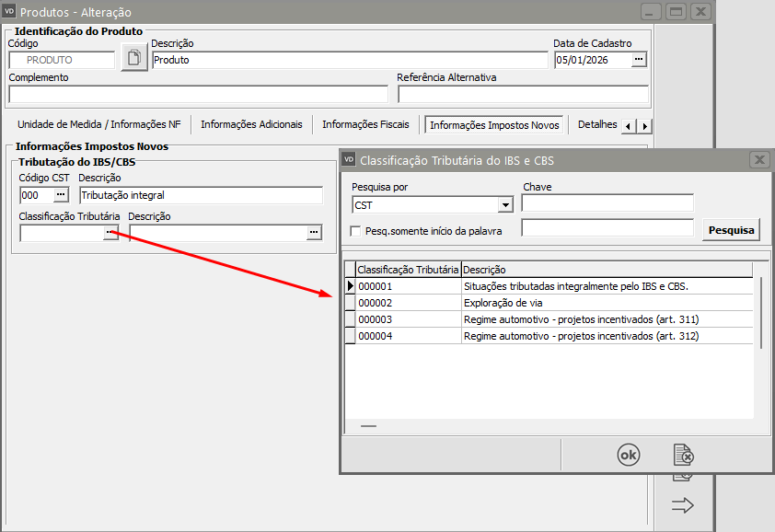Image resolution: width=775 pixels, height=532 pixels.
Task: Click the Chave input field
Action: pyautogui.click(x=607, y=203)
